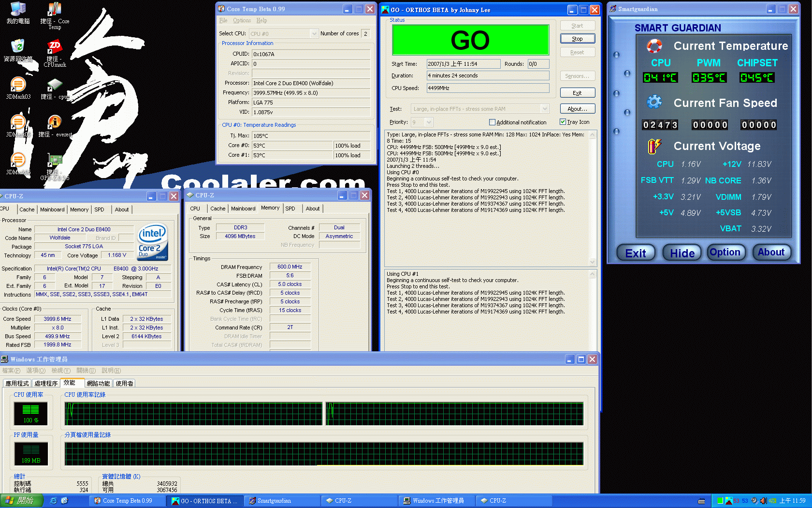Click the keyboard language bar icon on the taskbar
Viewport: 812px width, 508px height.
[702, 501]
